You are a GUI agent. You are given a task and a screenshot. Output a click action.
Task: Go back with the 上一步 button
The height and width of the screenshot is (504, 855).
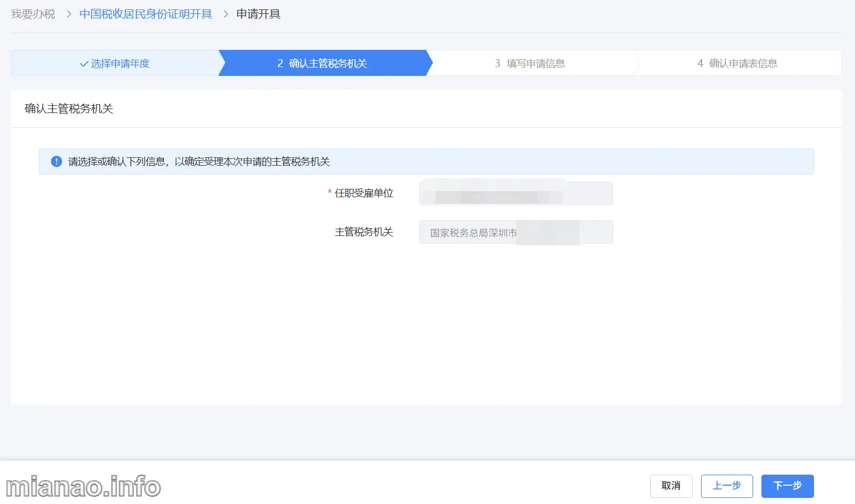click(x=727, y=486)
